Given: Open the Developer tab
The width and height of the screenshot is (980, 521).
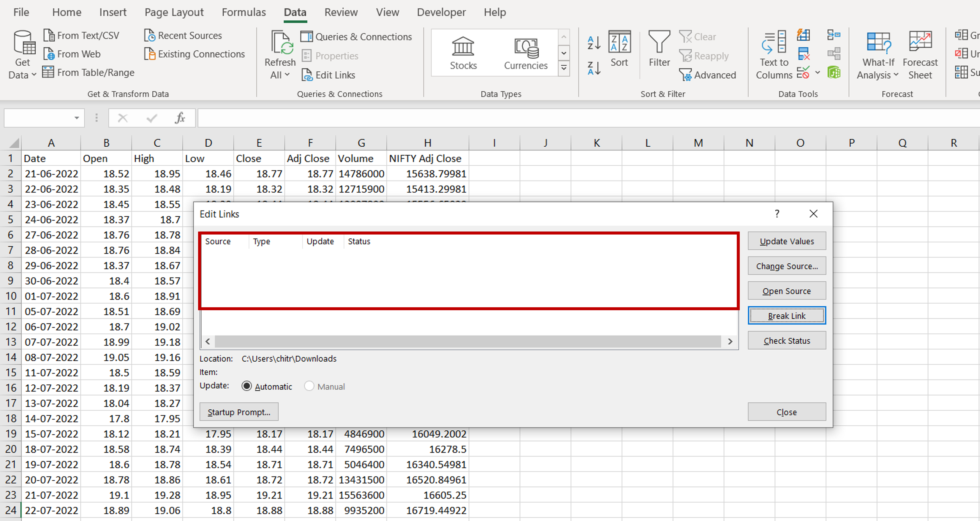Looking at the screenshot, I should [x=441, y=12].
